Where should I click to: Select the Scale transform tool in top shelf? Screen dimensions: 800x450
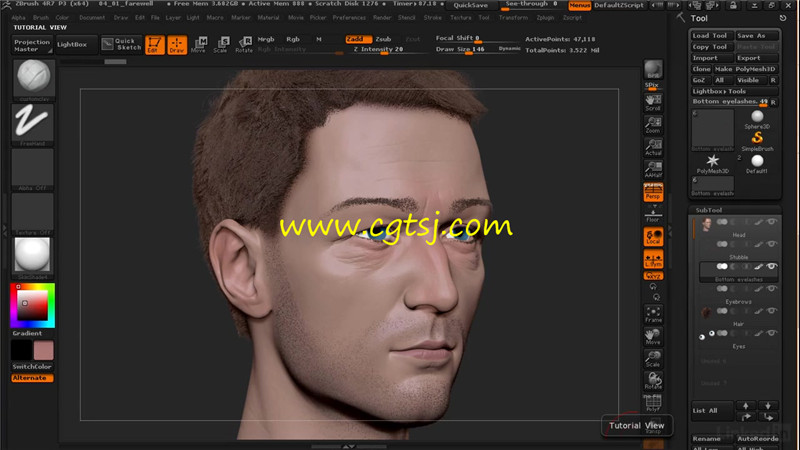[x=221, y=45]
